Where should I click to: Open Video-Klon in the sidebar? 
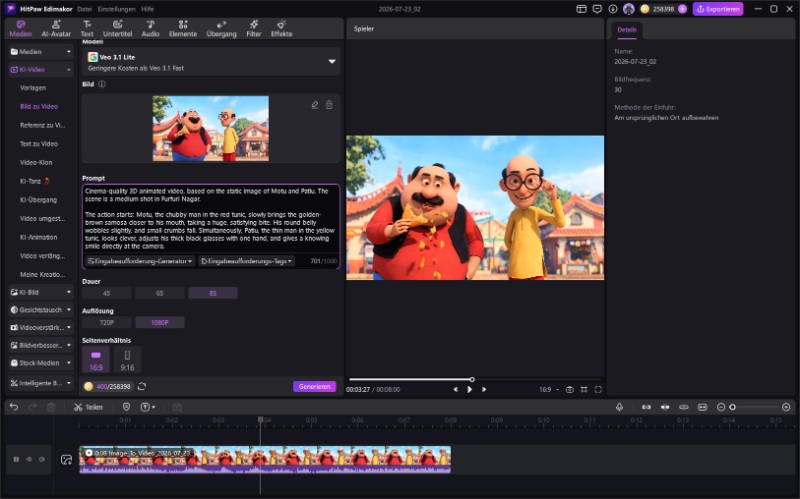(x=36, y=163)
